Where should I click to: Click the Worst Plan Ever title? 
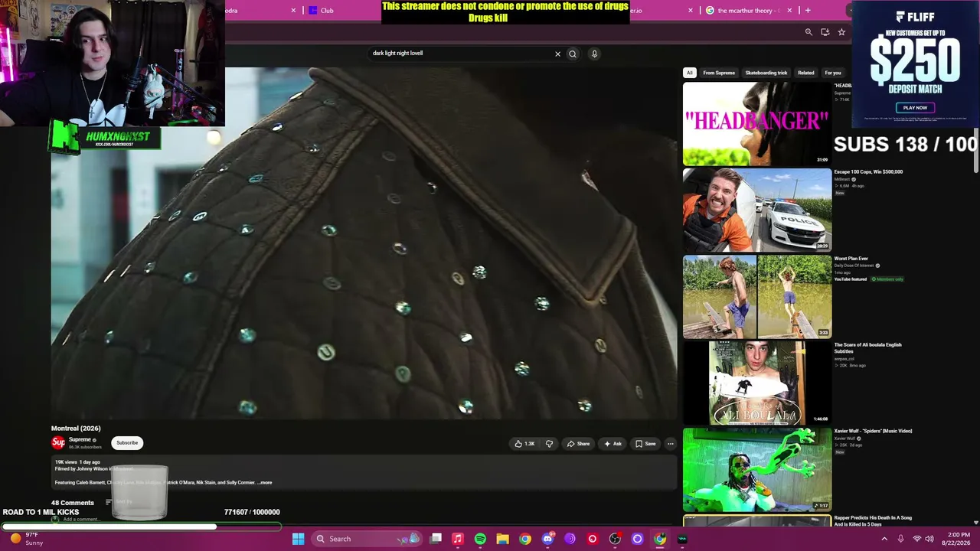point(851,259)
